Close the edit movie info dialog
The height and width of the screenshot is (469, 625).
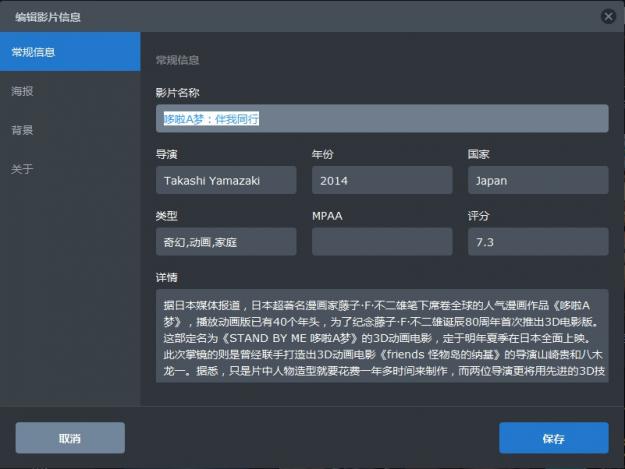click(x=608, y=16)
